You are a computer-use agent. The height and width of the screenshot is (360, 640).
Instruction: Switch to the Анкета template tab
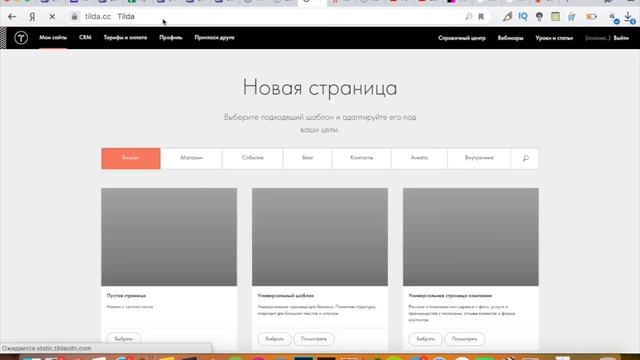(x=419, y=158)
